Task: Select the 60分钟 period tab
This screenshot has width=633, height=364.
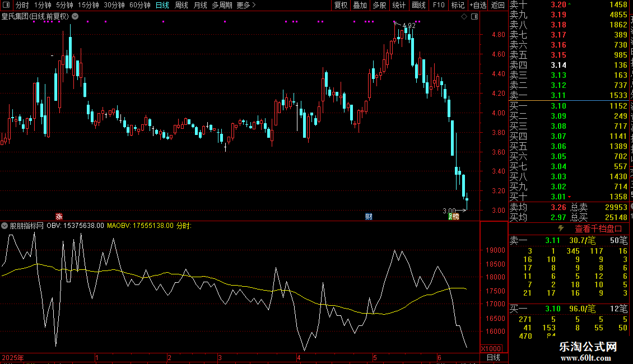Action: coord(140,5)
